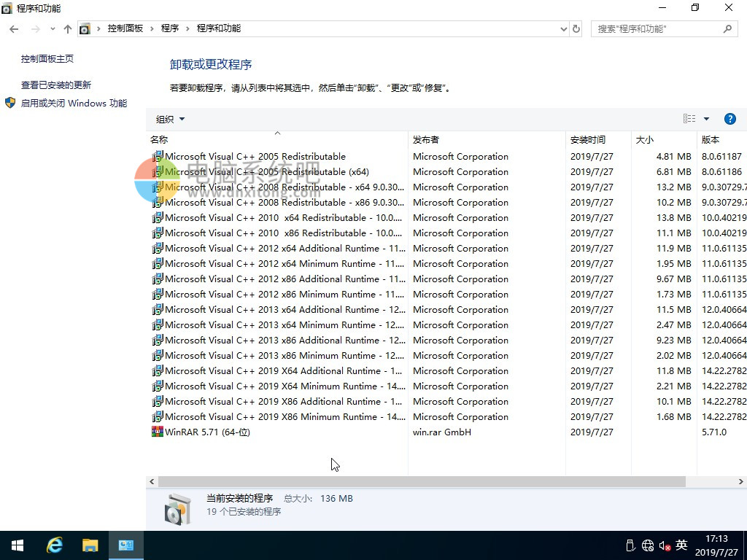Select Visual C++ 2005 Redistributable icon (non-x64)
This screenshot has width=747, height=560.
pos(158,156)
